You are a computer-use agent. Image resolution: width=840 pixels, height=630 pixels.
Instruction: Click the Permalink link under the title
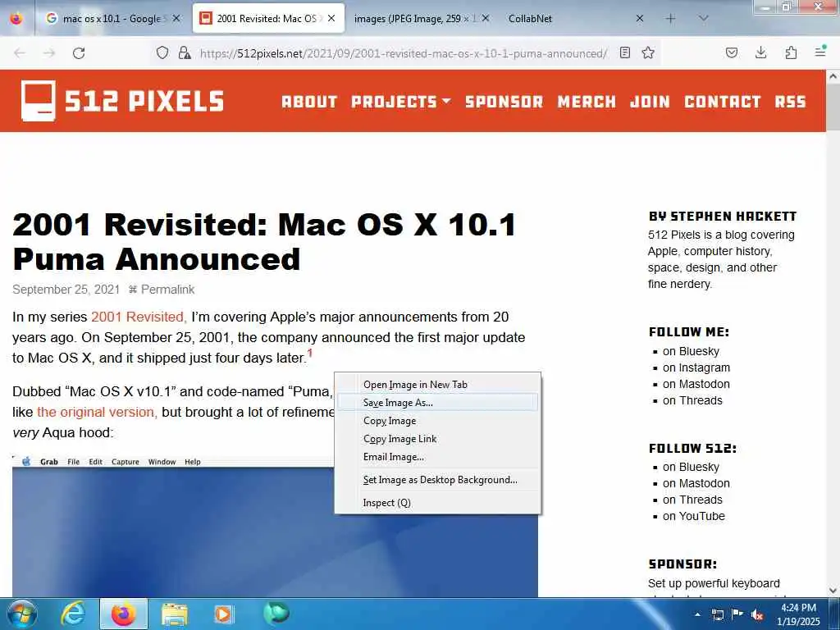click(x=167, y=290)
